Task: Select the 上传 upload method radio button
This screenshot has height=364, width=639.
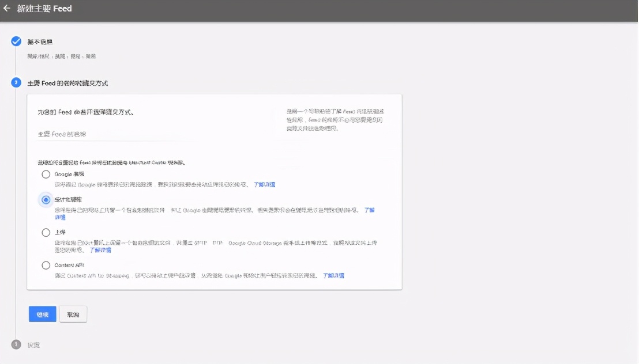Action: click(46, 233)
